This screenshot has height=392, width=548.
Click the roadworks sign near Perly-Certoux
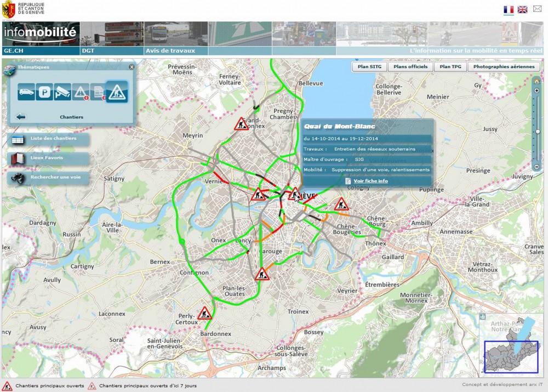tap(205, 313)
